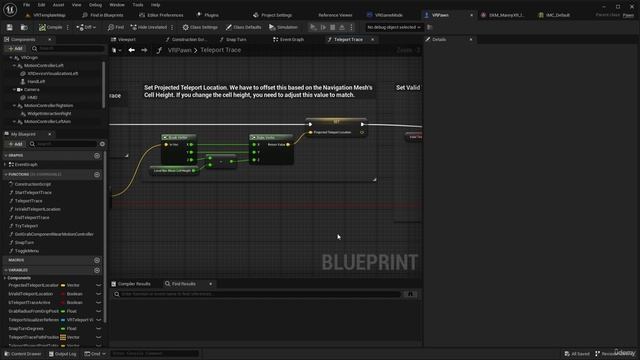Select the TryTeleport function
Screen dimensions: 640x360
(x=26, y=226)
